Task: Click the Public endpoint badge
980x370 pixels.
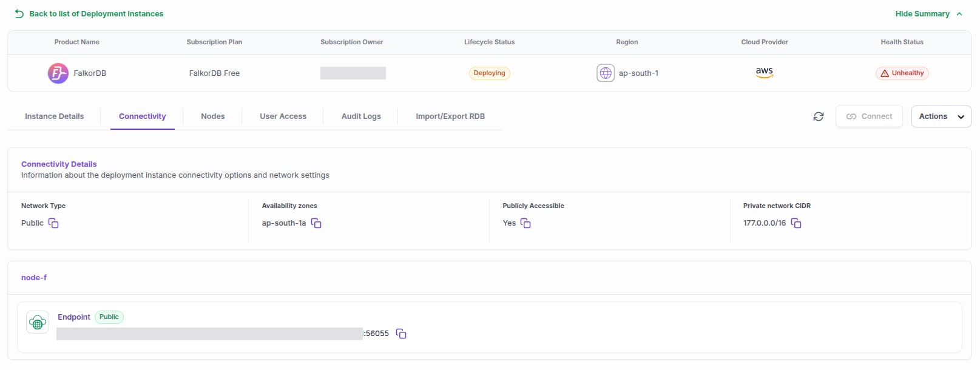Action: (x=109, y=317)
